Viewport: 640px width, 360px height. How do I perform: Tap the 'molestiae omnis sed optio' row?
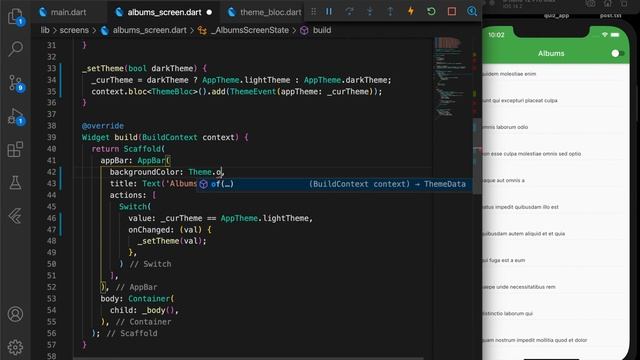pos(556,154)
